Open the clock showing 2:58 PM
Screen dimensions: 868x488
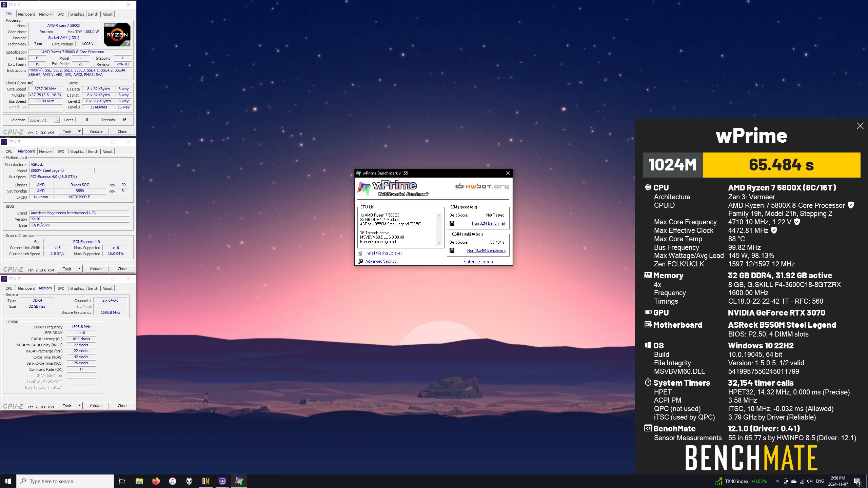pyautogui.click(x=838, y=481)
